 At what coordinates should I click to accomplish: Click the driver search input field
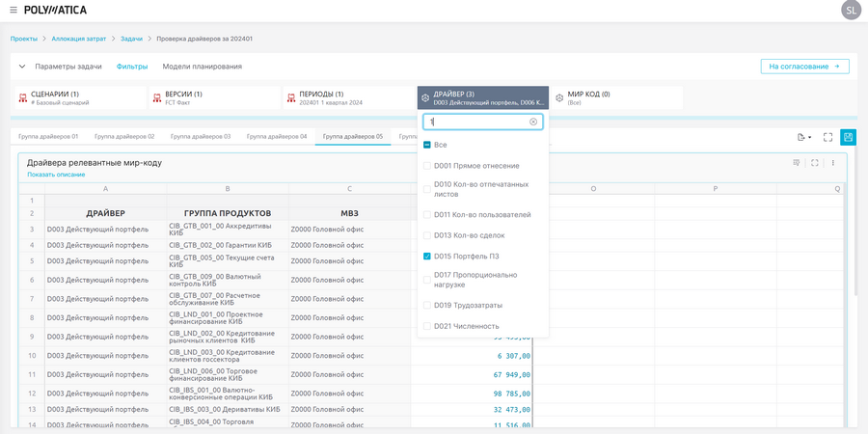483,122
